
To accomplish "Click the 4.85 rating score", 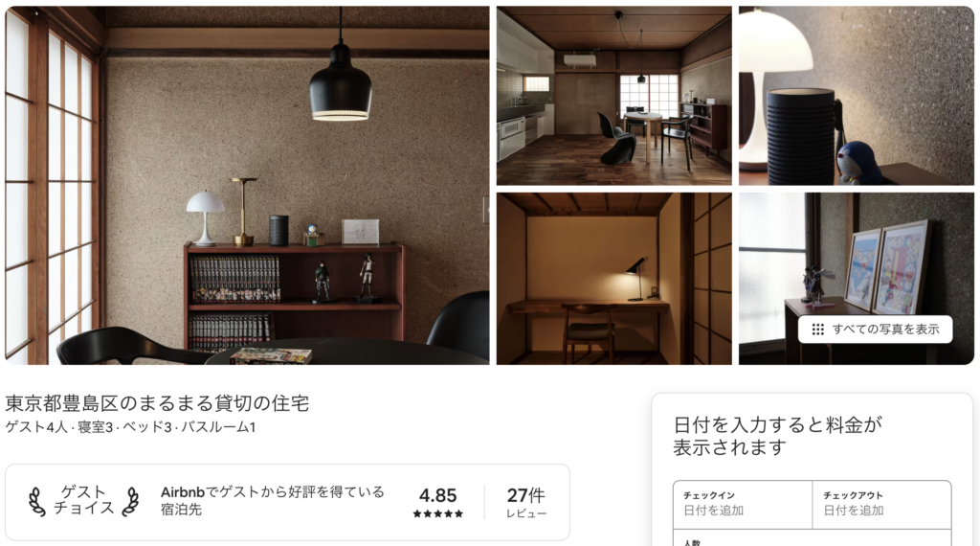I will tap(437, 495).
